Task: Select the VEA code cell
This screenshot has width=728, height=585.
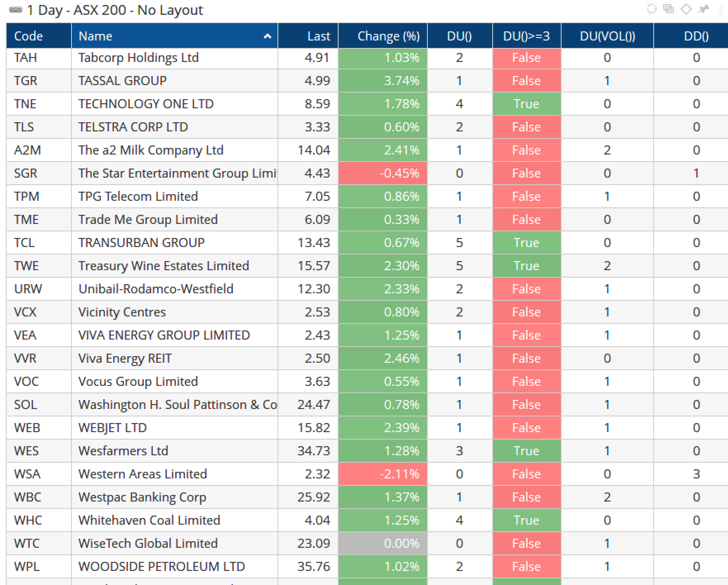Action: tap(39, 335)
